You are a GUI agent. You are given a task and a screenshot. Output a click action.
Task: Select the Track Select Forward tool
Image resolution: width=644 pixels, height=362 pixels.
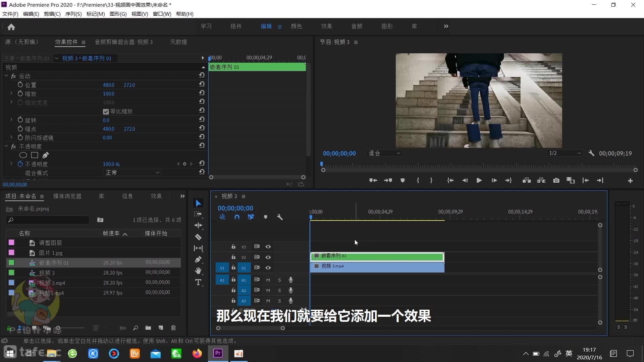(x=198, y=214)
